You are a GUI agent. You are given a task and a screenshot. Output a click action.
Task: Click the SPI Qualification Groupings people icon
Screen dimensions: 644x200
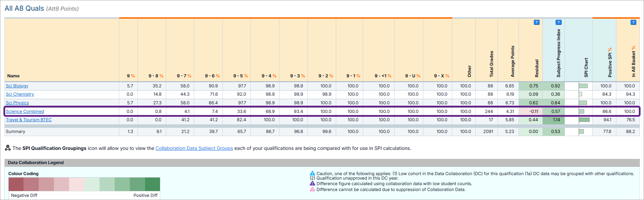pyautogui.click(x=8, y=148)
